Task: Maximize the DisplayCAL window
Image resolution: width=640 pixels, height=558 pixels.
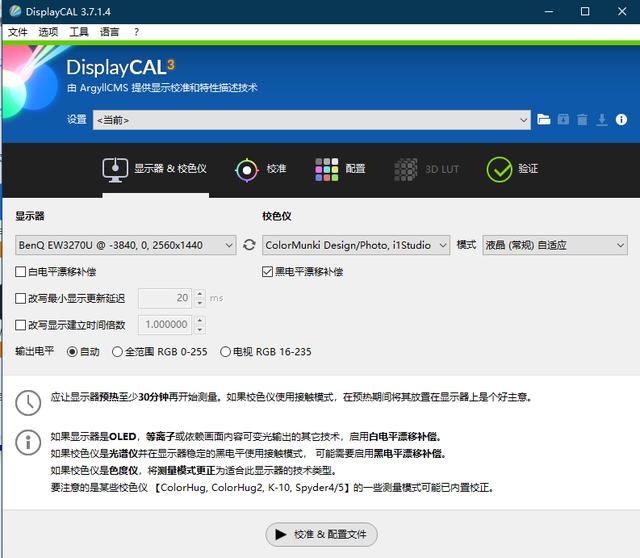Action: [585, 11]
